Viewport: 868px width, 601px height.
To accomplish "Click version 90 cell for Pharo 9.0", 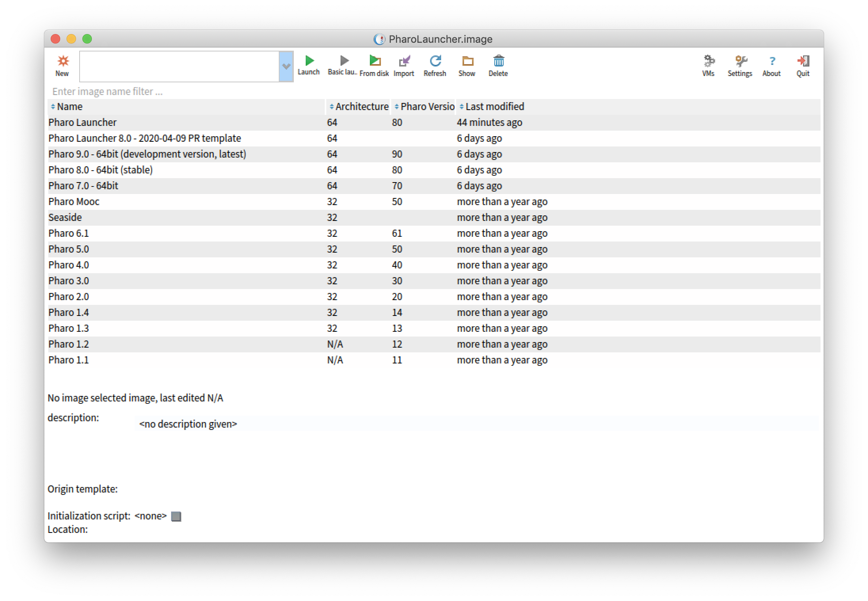I will (397, 154).
